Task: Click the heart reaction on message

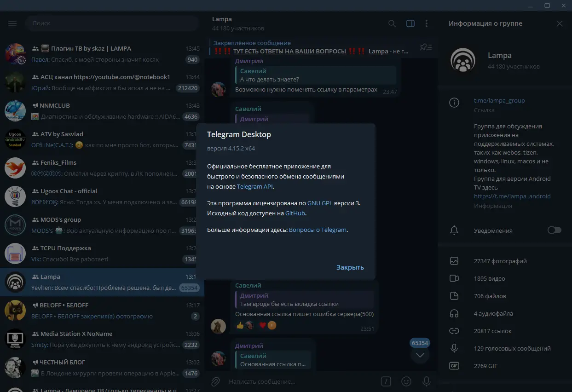Action: (x=263, y=325)
